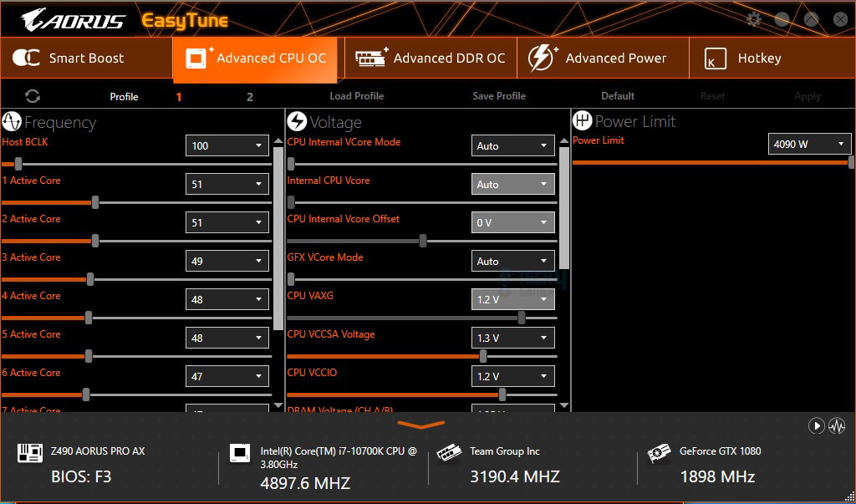The height and width of the screenshot is (504, 856).
Task: Open CPU Internal Vcore Offset dropdown
Action: [x=512, y=222]
